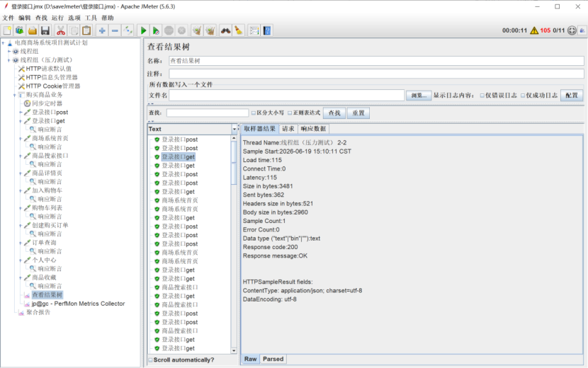588x368 pixels.
Task: Save the test plan with the floppy icon
Action: (x=45, y=30)
